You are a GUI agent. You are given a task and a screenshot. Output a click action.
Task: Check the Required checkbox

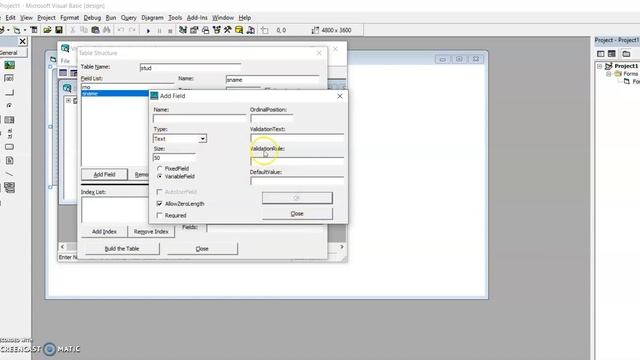pos(160,215)
